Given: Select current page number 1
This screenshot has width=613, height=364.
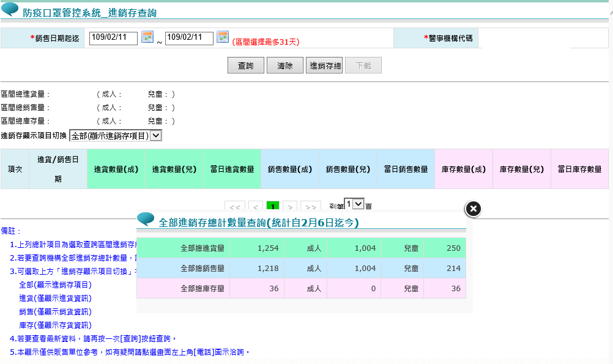Looking at the screenshot, I should click(x=273, y=207).
